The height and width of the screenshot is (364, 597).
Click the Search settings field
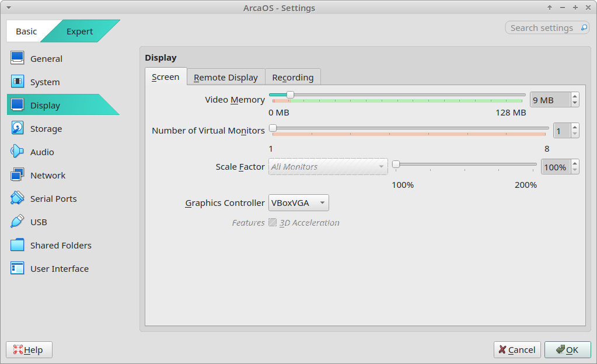[x=547, y=28]
